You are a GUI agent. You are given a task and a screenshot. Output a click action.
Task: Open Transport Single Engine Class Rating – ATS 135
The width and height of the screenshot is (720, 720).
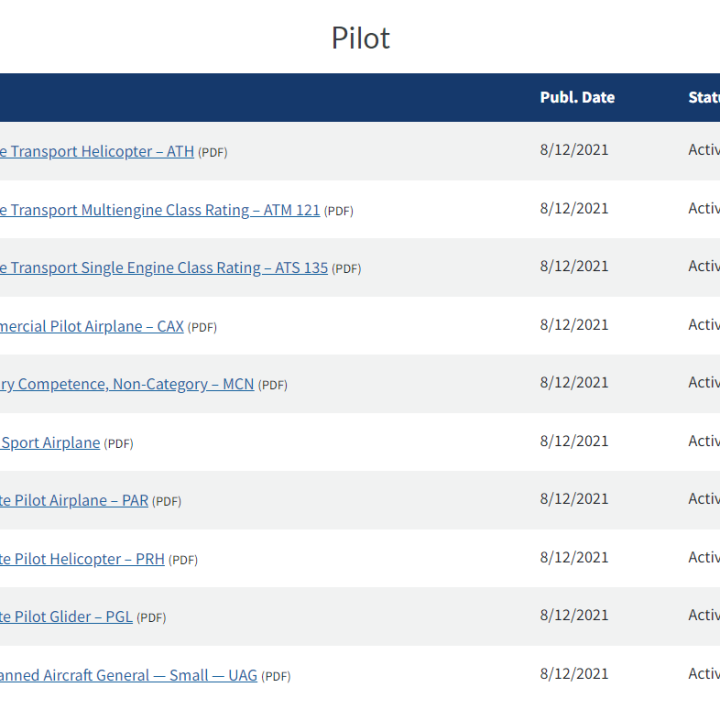click(164, 268)
